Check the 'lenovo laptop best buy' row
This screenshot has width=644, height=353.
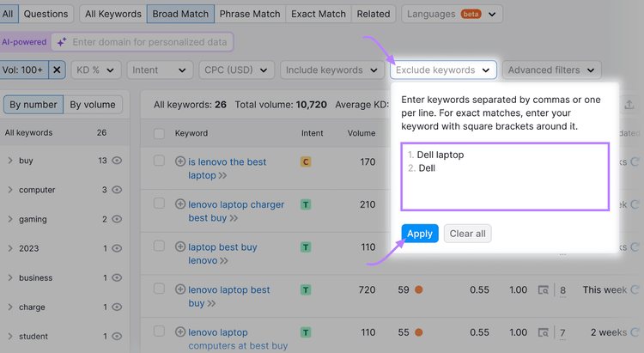159,289
